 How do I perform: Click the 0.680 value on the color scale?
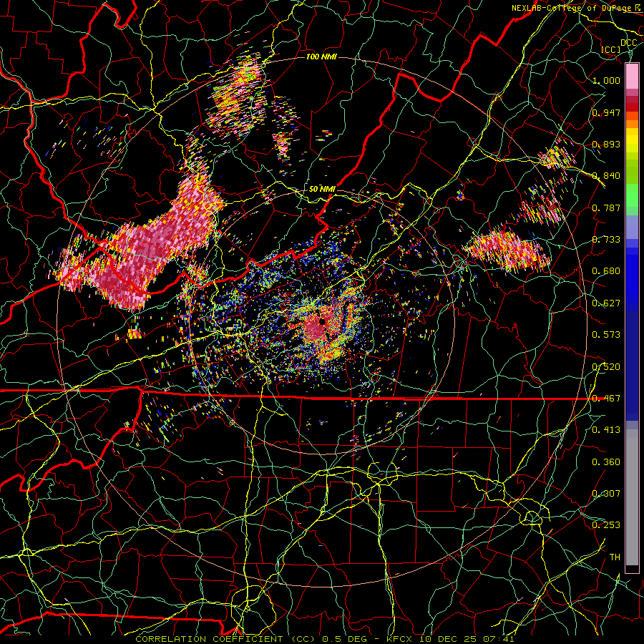606,271
